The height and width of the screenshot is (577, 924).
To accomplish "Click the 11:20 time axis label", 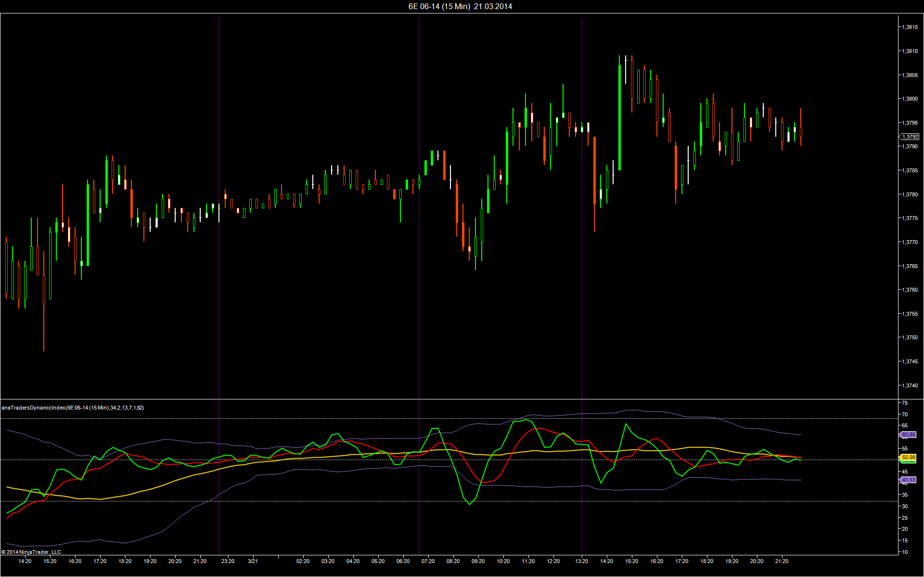I will pos(528,561).
